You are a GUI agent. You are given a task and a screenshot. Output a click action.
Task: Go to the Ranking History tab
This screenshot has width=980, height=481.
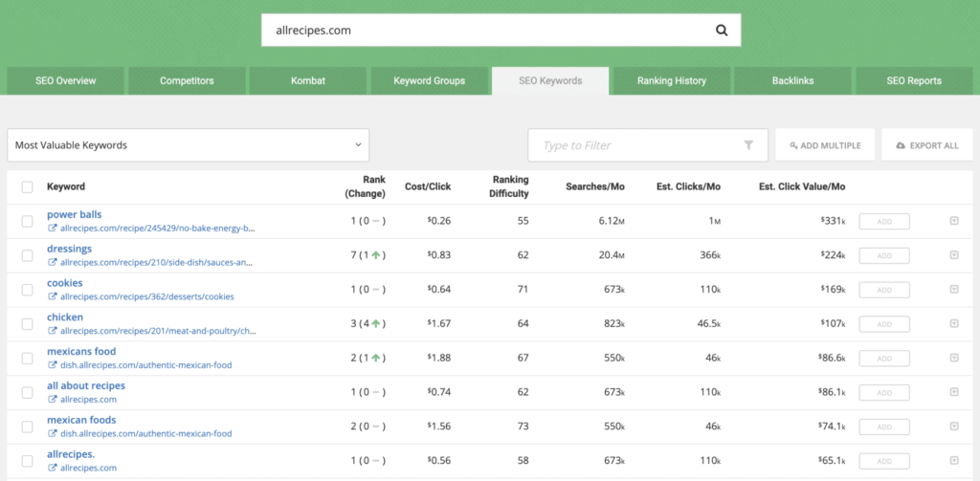click(672, 80)
